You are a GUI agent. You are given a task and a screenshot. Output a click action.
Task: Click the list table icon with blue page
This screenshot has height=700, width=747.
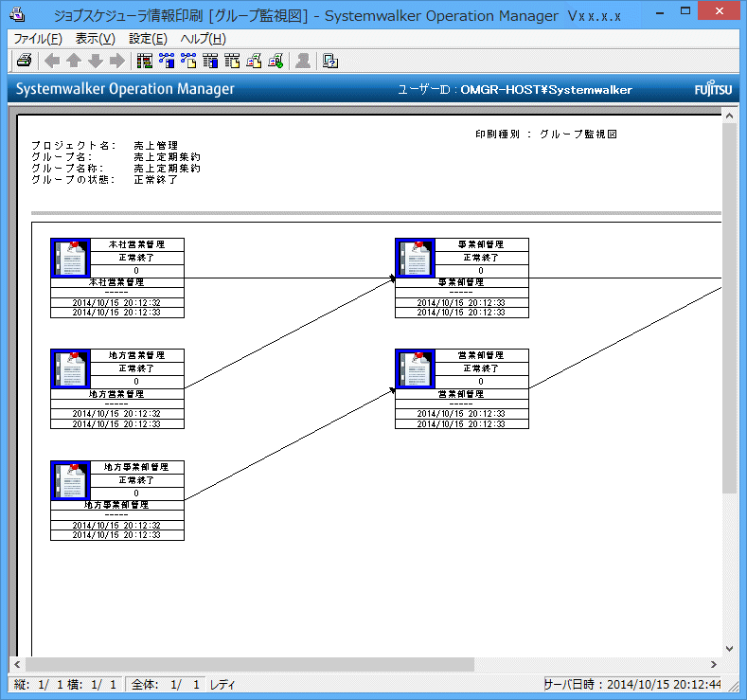pyautogui.click(x=210, y=61)
